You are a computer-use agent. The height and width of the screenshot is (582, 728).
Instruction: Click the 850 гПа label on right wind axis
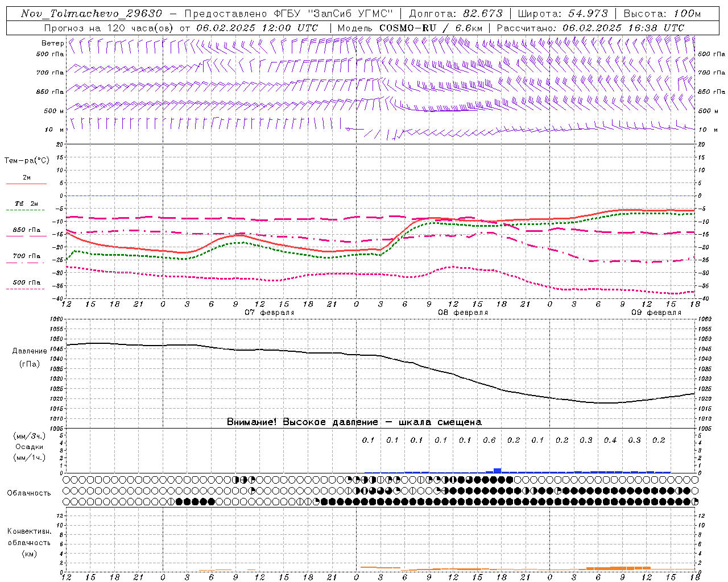click(x=712, y=92)
